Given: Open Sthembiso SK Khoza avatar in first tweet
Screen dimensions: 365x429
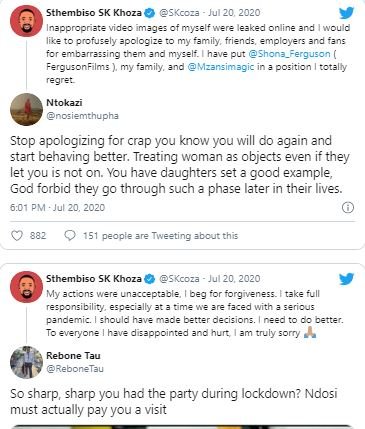Looking at the screenshot, I should pos(27,21).
